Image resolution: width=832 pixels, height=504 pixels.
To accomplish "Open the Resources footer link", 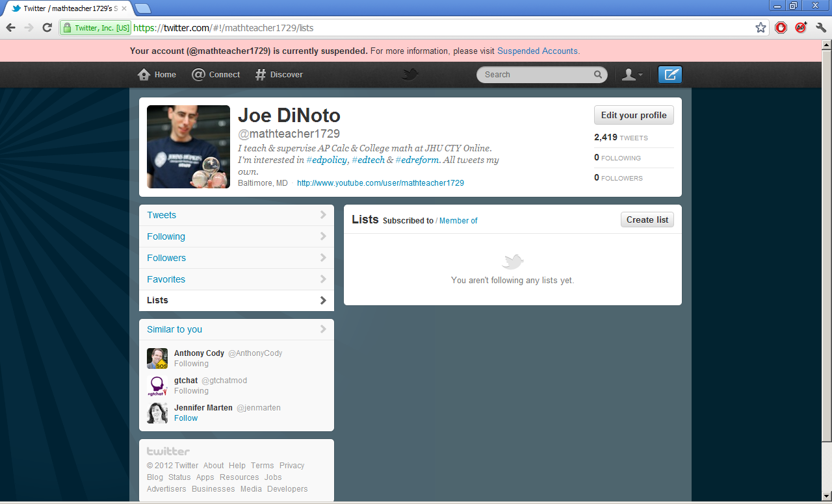I will pos(239,477).
